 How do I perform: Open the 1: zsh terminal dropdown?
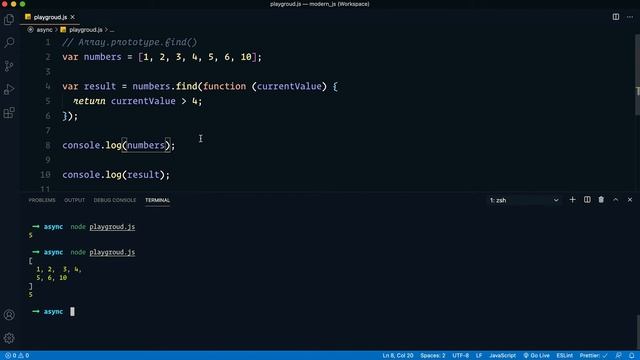(524, 200)
